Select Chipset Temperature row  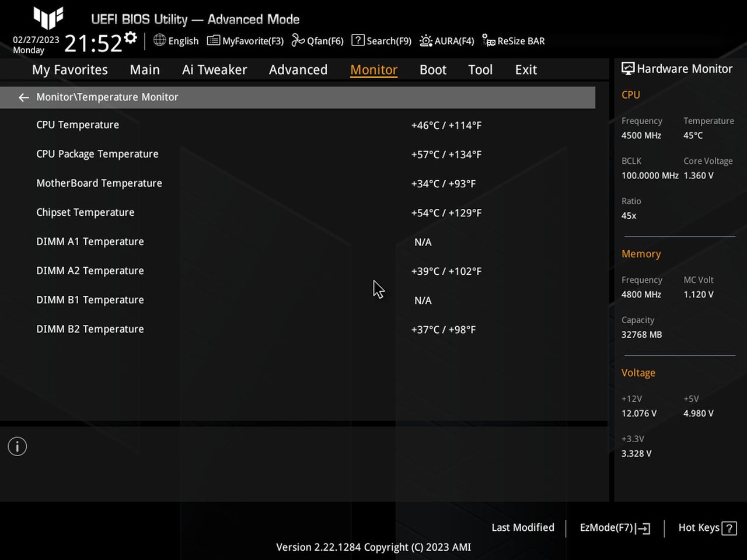pos(298,212)
